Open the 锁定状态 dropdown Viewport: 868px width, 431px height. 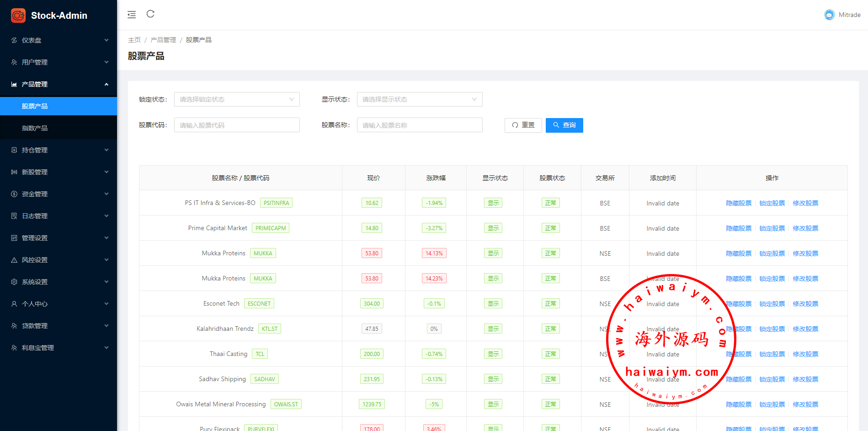click(237, 99)
